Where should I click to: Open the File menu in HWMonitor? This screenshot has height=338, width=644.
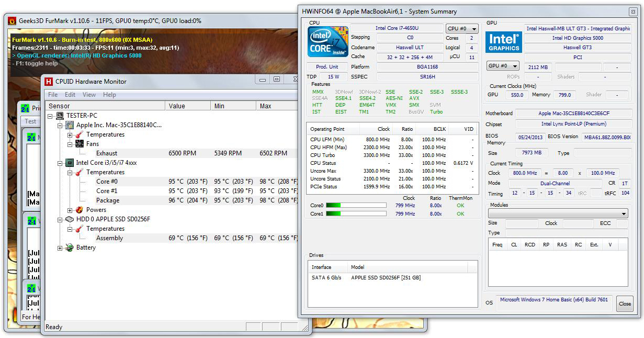pos(53,95)
